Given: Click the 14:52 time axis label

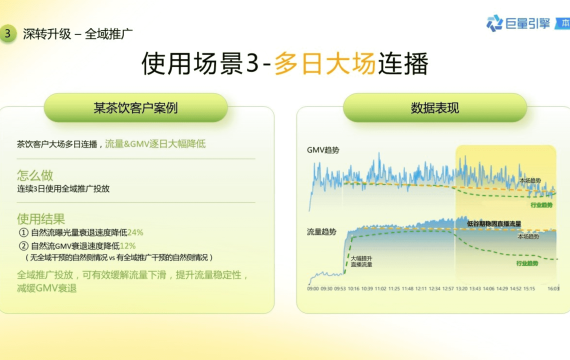Looking at the screenshot, I should 515,288.
